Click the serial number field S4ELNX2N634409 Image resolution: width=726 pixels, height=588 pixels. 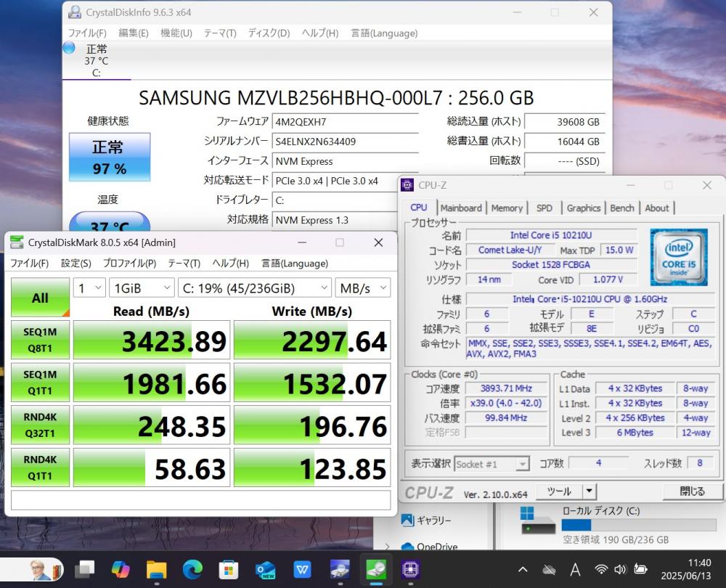[x=345, y=142]
